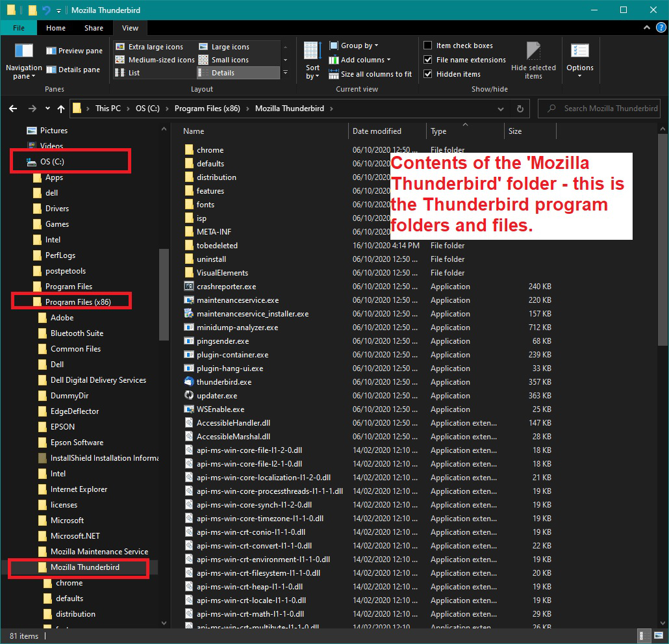Click the updater.exe file icon
The image size is (669, 644).
[189, 396]
